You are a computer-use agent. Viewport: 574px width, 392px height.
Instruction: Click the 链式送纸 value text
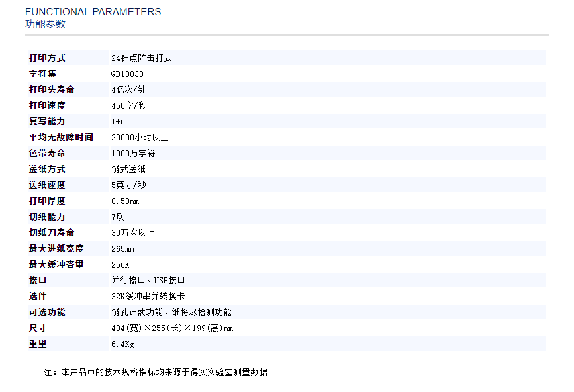pyautogui.click(x=128, y=170)
